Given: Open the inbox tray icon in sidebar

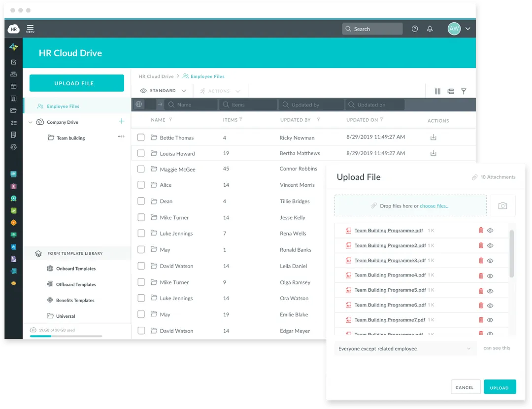Looking at the screenshot, I should point(14,74).
